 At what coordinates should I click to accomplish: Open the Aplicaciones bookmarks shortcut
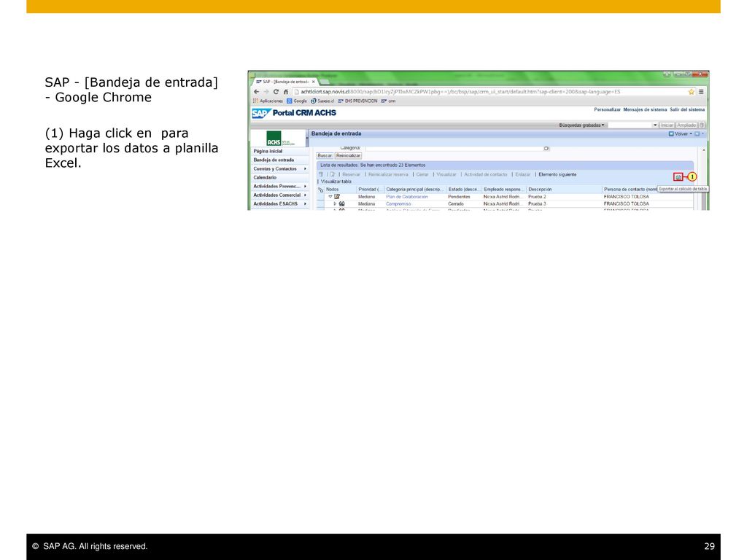(x=268, y=101)
